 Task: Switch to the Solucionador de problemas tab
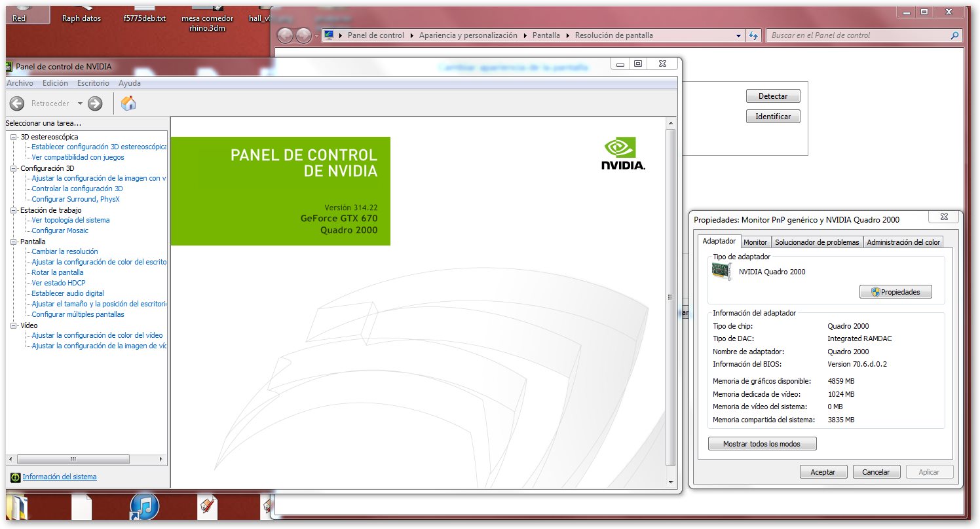(x=817, y=242)
